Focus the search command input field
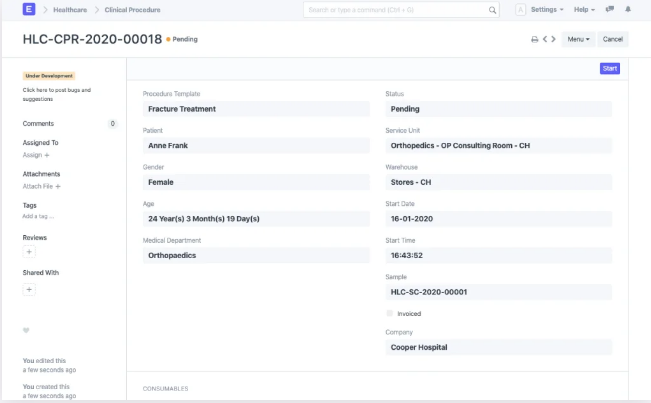The image size is (651, 403). 395,10
